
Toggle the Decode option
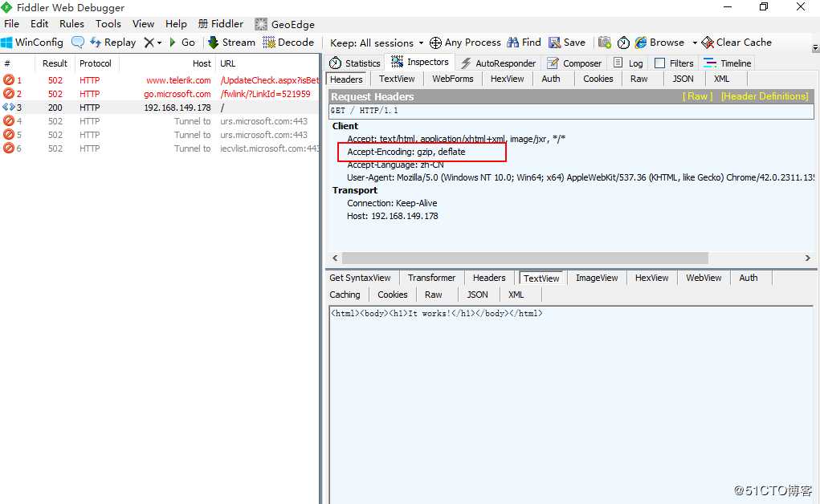point(288,43)
